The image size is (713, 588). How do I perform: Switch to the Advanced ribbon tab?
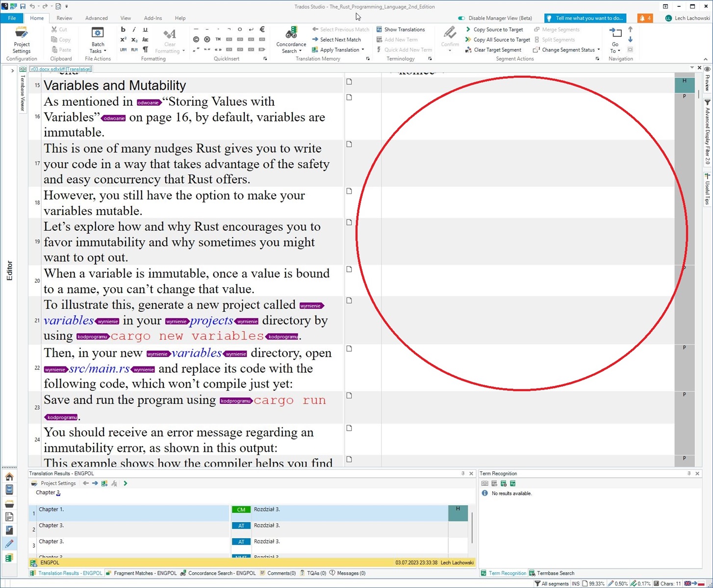point(97,18)
